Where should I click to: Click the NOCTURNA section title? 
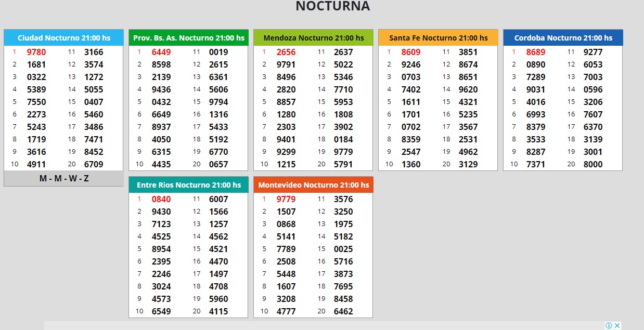[332, 6]
